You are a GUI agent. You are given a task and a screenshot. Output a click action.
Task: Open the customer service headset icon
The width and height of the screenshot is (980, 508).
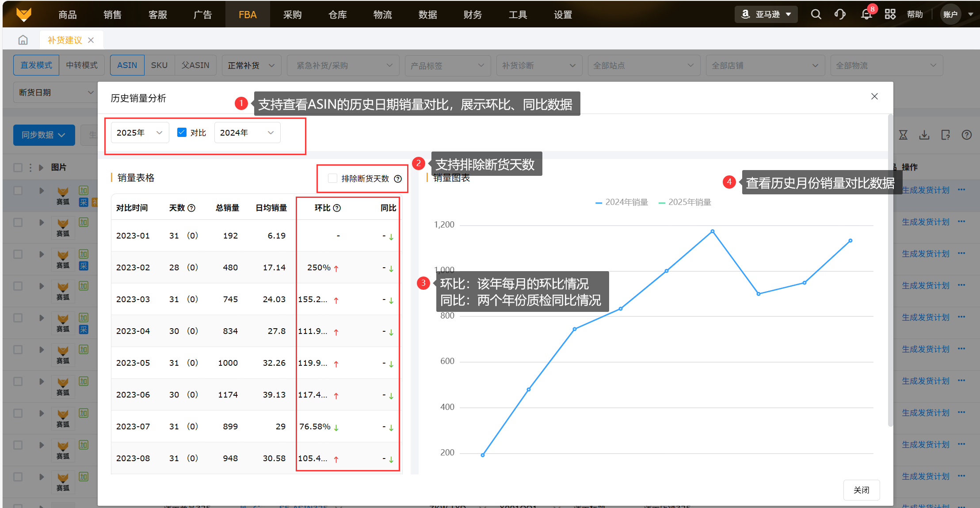pyautogui.click(x=840, y=15)
